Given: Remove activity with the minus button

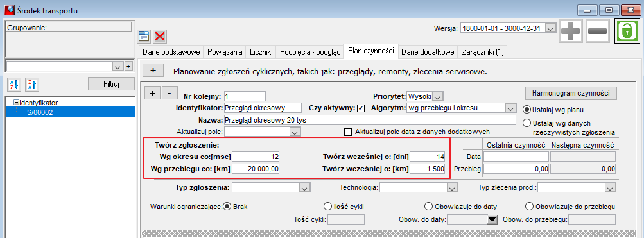Looking at the screenshot, I should (170, 93).
